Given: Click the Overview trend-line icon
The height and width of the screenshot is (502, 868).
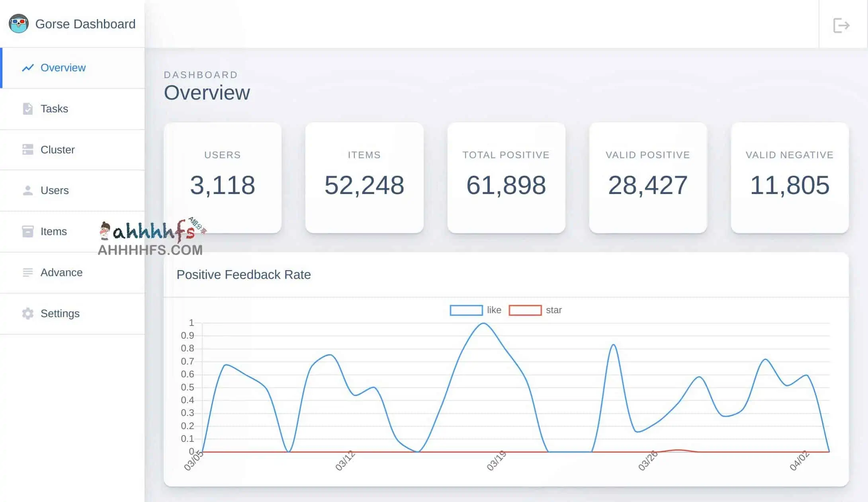Looking at the screenshot, I should [28, 68].
